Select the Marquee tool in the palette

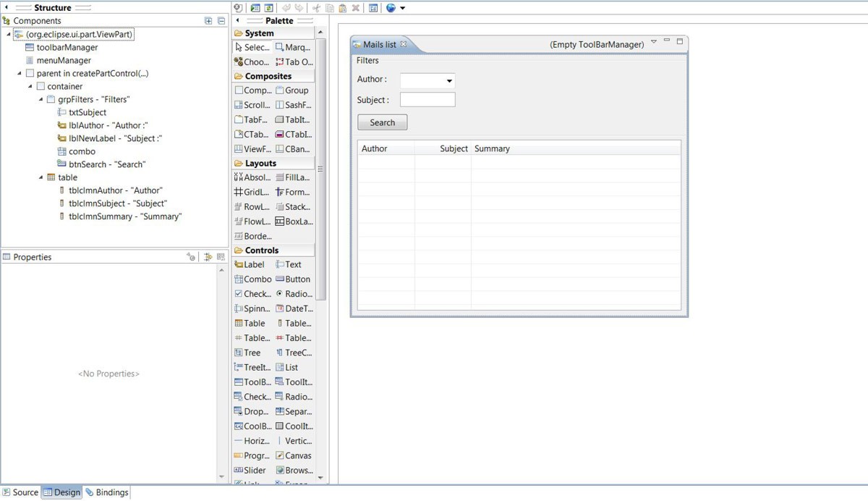tap(294, 47)
